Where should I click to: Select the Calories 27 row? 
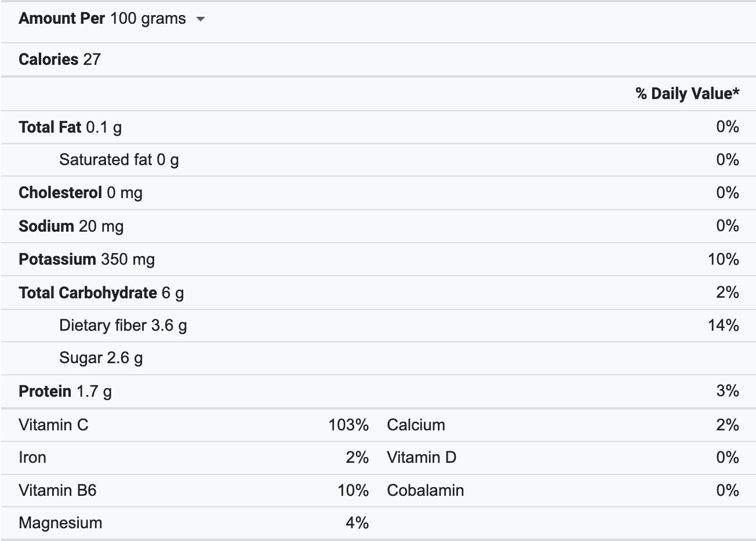tap(60, 59)
